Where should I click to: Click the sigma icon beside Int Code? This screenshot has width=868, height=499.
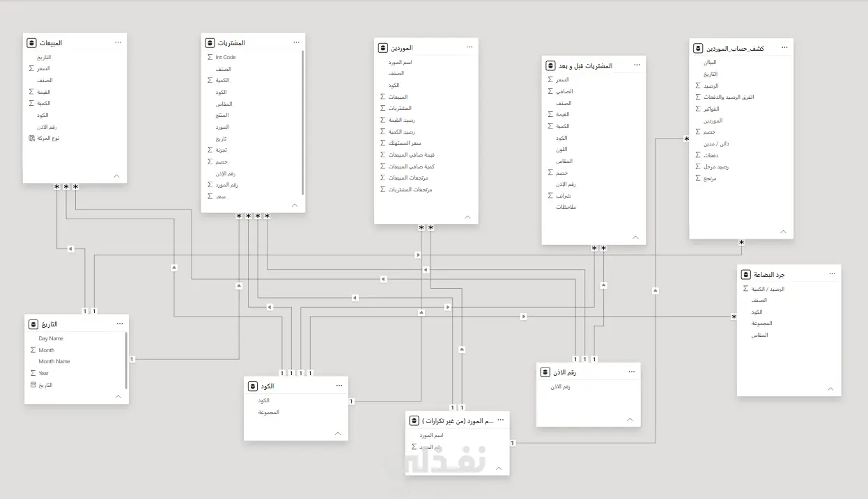[x=210, y=57]
